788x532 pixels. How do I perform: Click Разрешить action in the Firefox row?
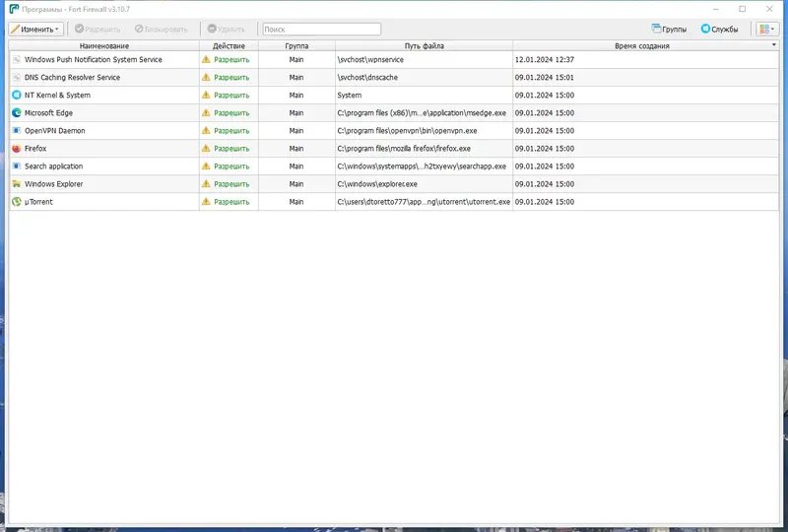[231, 149]
